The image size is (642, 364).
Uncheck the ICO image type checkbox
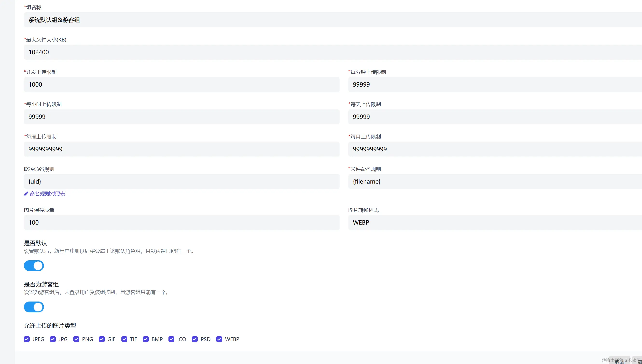coord(171,339)
